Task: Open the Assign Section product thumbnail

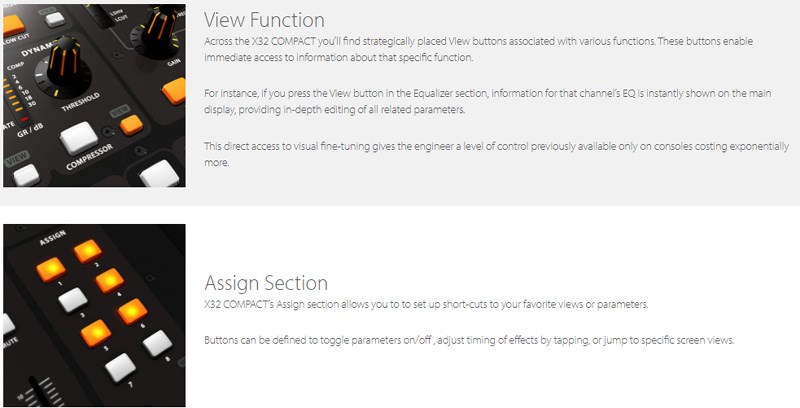Action: (x=94, y=315)
